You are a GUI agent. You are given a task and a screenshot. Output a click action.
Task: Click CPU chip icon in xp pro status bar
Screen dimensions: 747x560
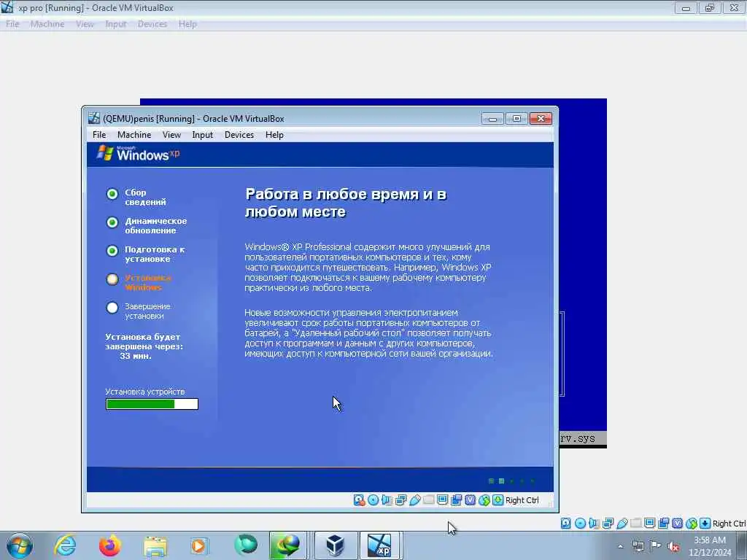click(677, 524)
